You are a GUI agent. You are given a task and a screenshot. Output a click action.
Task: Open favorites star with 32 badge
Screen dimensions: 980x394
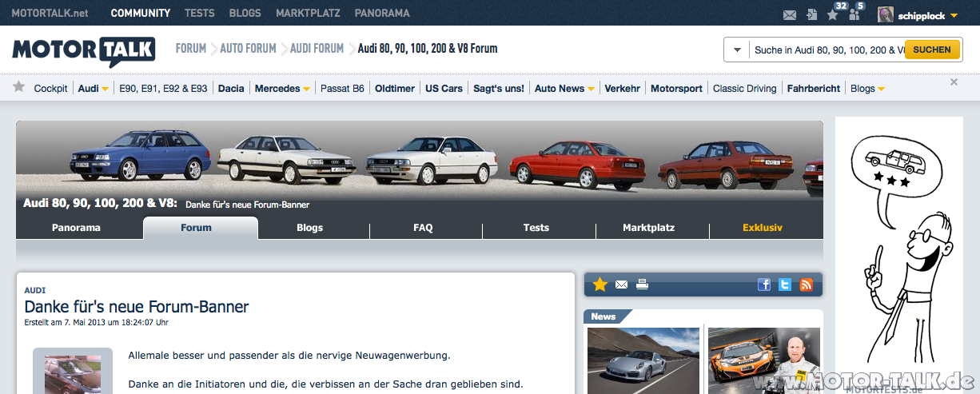pos(833,14)
